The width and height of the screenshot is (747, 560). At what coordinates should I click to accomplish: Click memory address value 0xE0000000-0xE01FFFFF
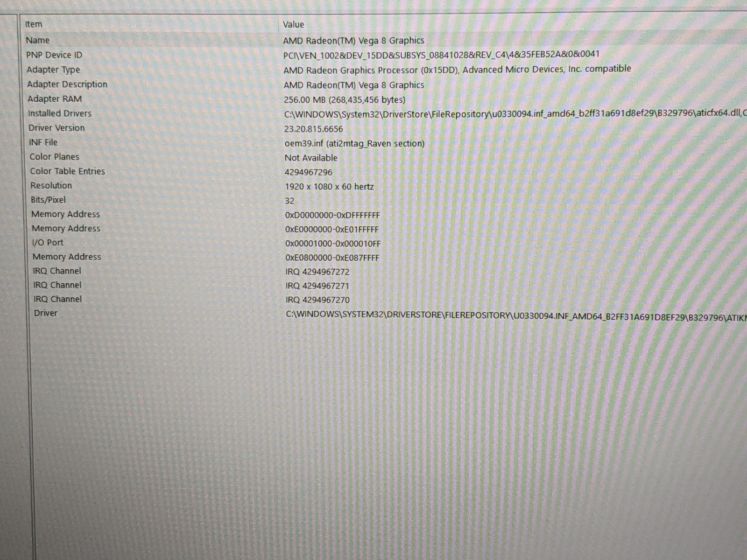coord(332,230)
